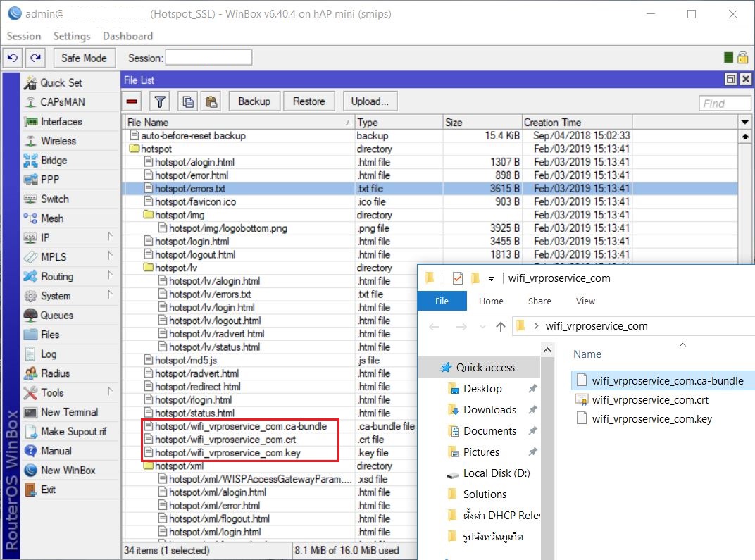Viewport: 755px width, 560px height.
Task: Select wifi_vrproservice_com.crt in Explorer
Action: 650,400
